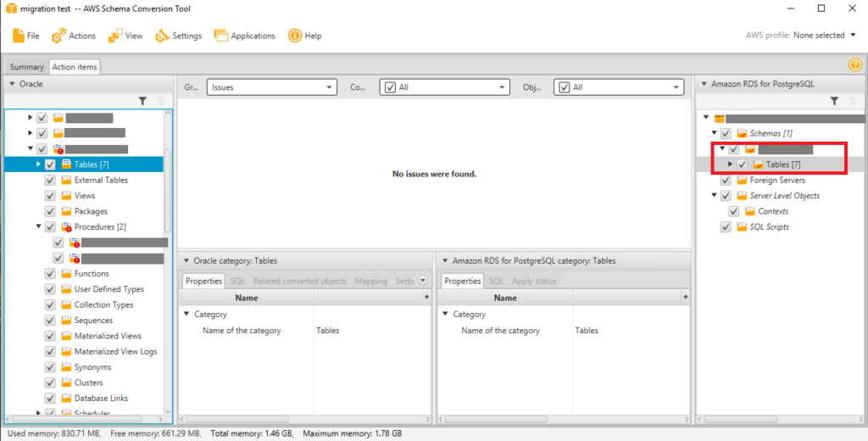This screenshot has width=868, height=441.
Task: Select Materialized View Logs tree item
Action: pos(115,351)
